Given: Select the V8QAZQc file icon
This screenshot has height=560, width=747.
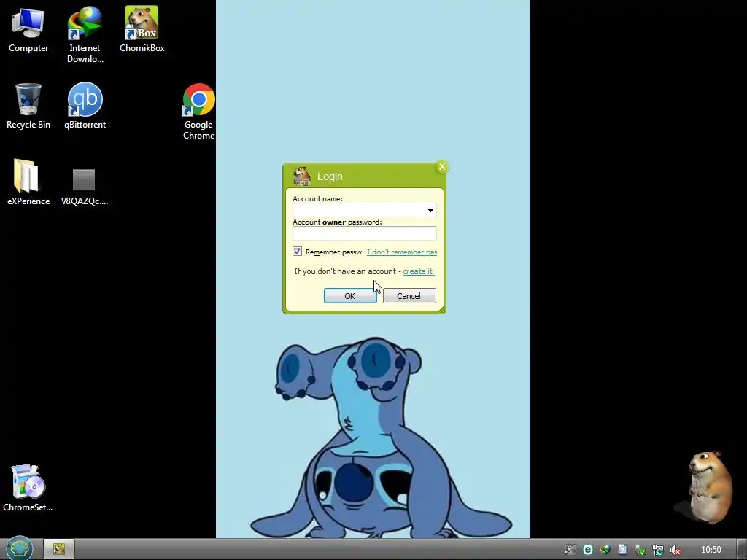Looking at the screenshot, I should (85, 187).
